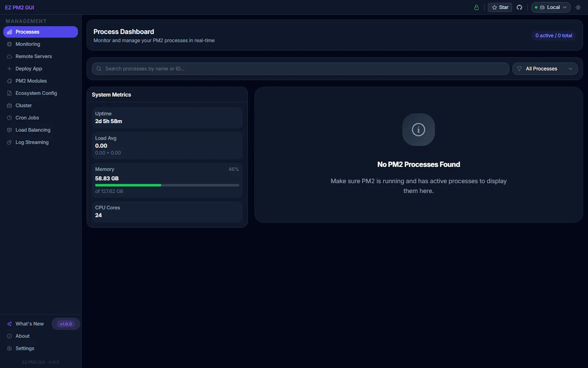Click the Memory 58.83 GB value
The width and height of the screenshot is (588, 368).
pyautogui.click(x=107, y=178)
